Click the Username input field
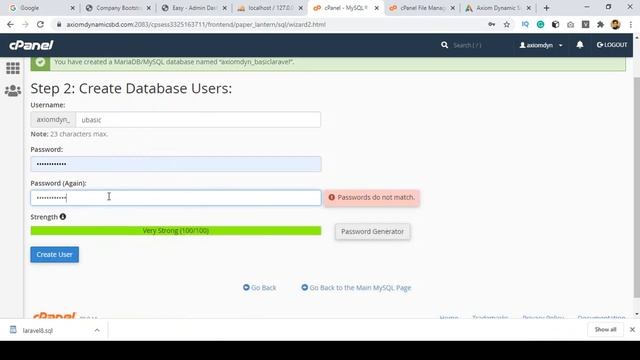 pos(198,120)
